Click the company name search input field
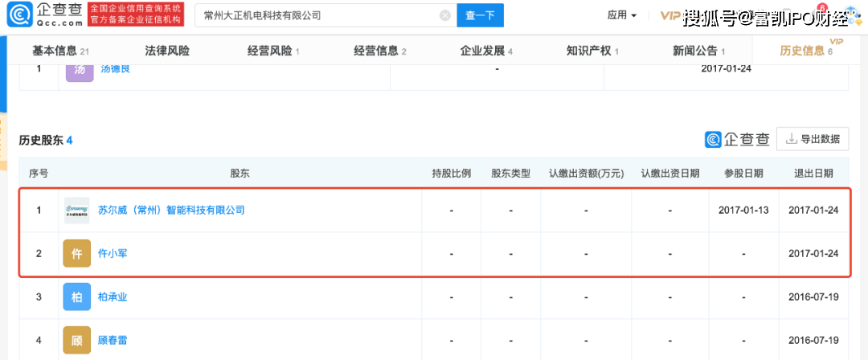 click(x=317, y=15)
